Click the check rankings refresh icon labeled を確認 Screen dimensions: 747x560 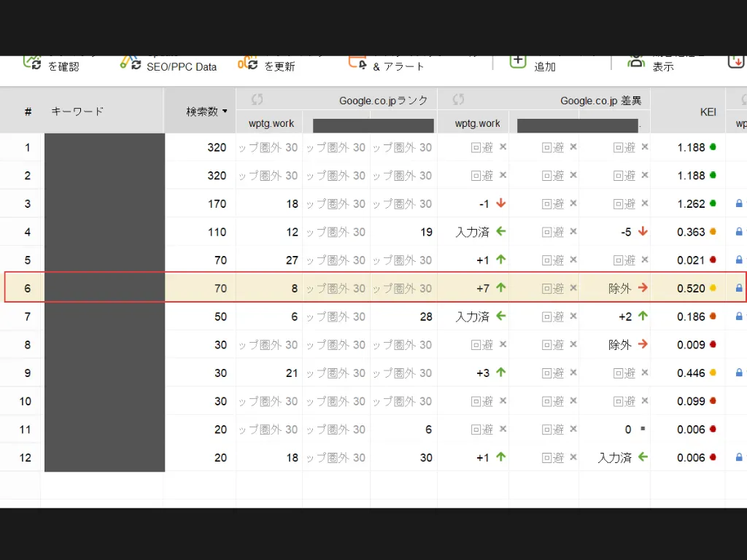[x=34, y=64]
